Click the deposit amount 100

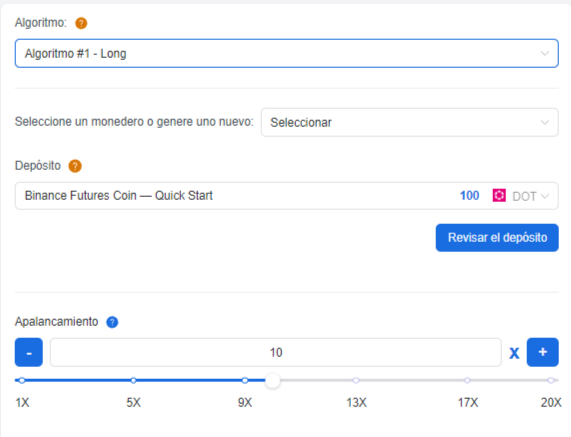[469, 196]
